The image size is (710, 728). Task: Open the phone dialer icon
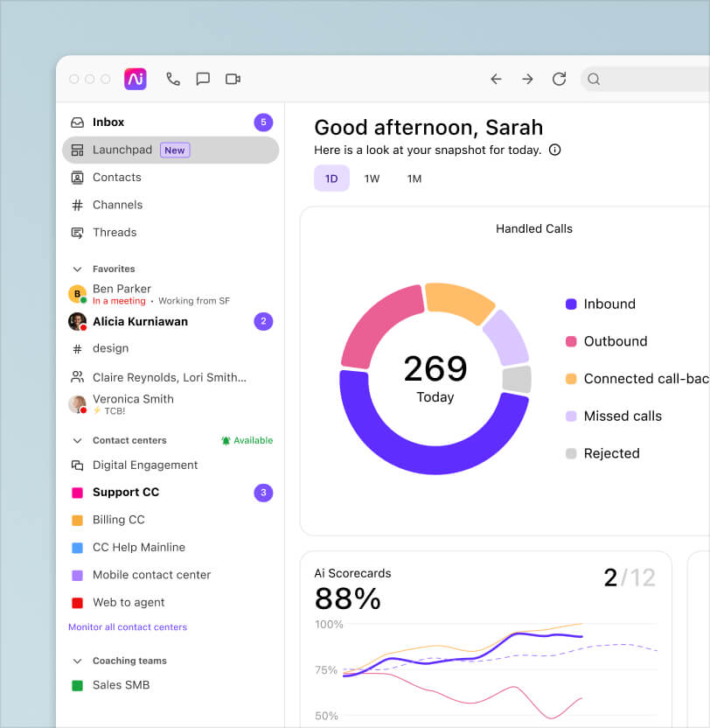coord(172,79)
